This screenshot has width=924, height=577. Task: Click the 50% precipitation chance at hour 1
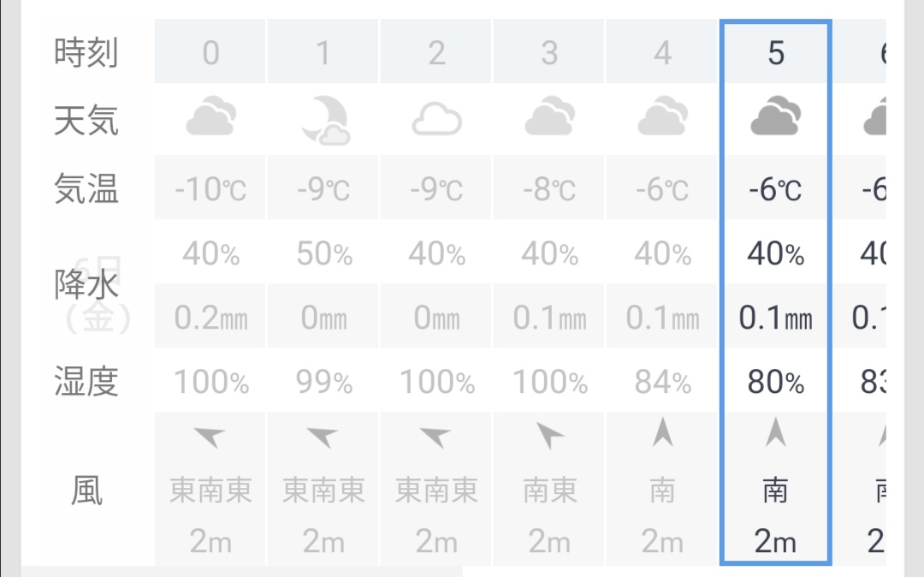[x=323, y=253]
